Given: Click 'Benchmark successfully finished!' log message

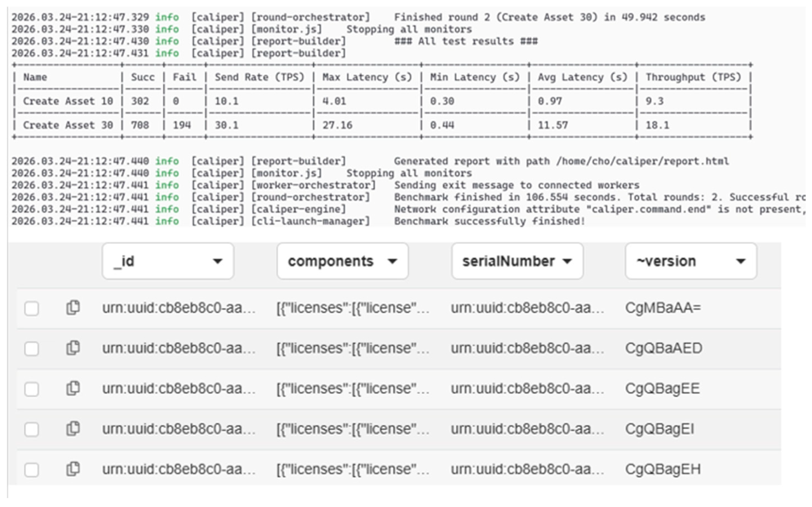Looking at the screenshot, I should point(490,221).
